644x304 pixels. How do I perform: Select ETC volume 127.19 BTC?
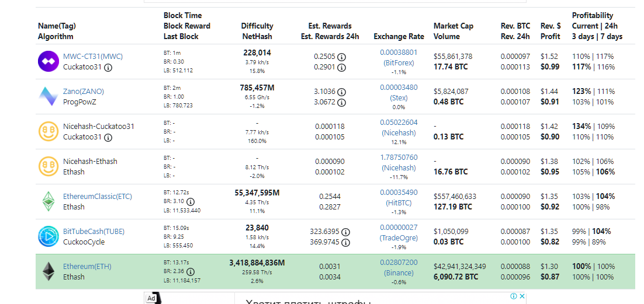point(452,207)
